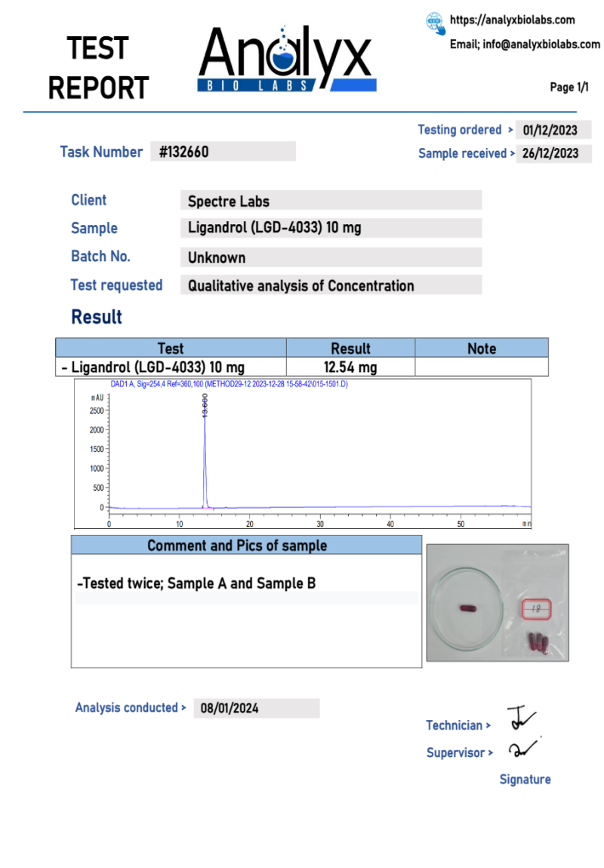Click the pink capsule in the petri dish
The width and height of the screenshot is (604, 868).
[x=465, y=608]
